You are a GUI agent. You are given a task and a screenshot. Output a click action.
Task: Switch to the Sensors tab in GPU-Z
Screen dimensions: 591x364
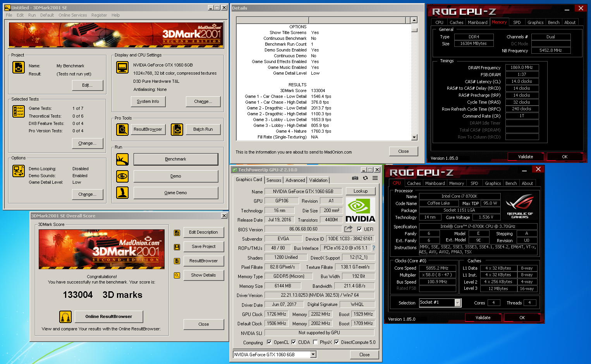click(274, 180)
